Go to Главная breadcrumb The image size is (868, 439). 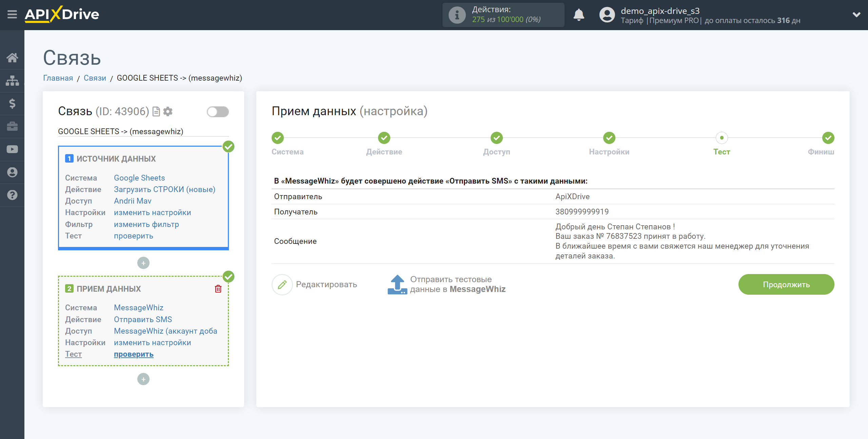coord(58,78)
